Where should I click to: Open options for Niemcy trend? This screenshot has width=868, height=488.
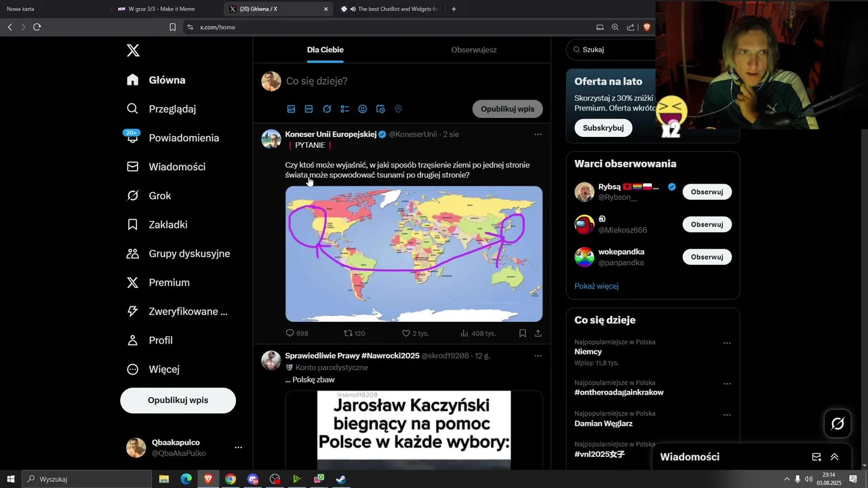coord(727,343)
